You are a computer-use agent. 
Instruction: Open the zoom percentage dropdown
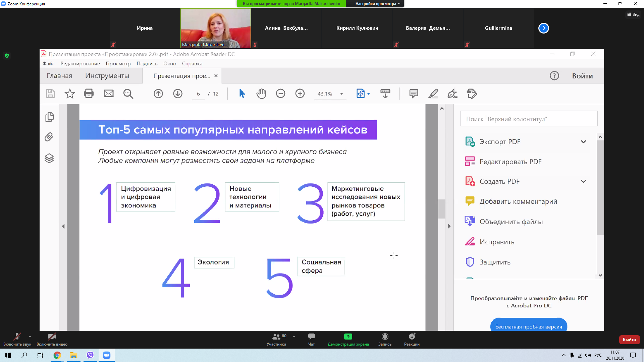(341, 94)
